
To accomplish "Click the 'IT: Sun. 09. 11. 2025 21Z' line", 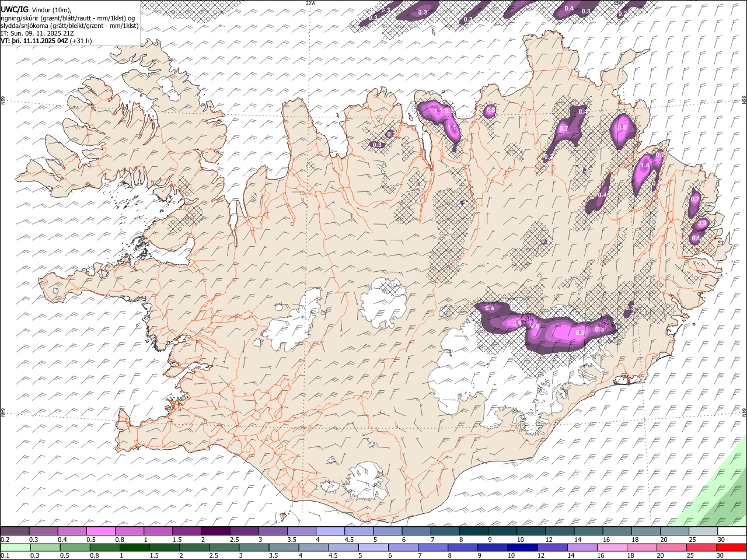I will point(37,33).
